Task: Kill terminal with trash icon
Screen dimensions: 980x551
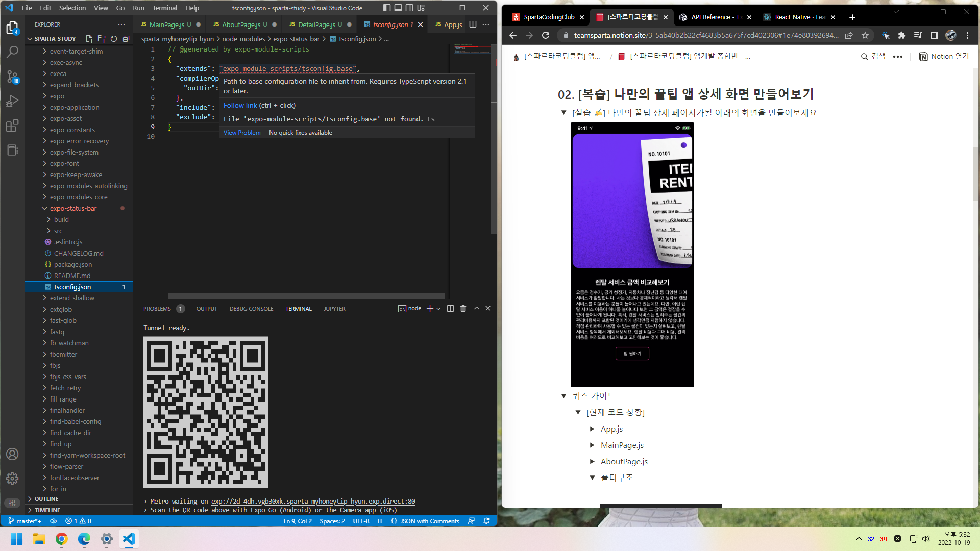Action: (x=463, y=308)
